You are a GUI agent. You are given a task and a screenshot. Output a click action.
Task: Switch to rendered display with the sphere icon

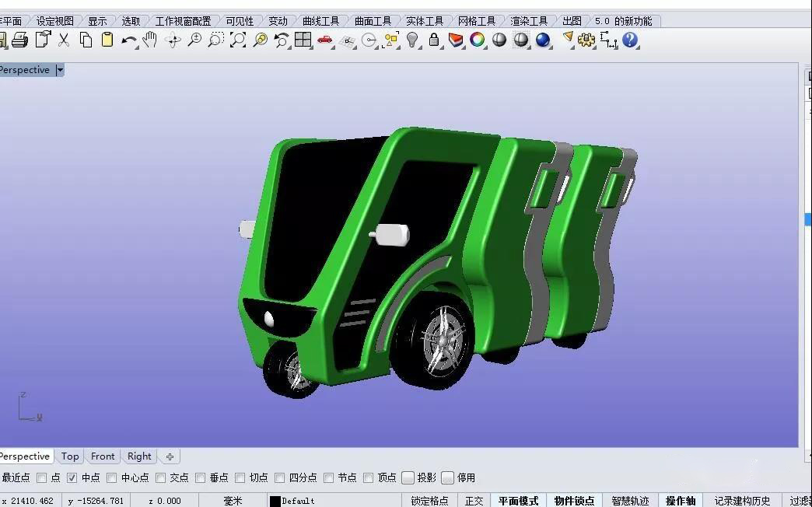[541, 40]
